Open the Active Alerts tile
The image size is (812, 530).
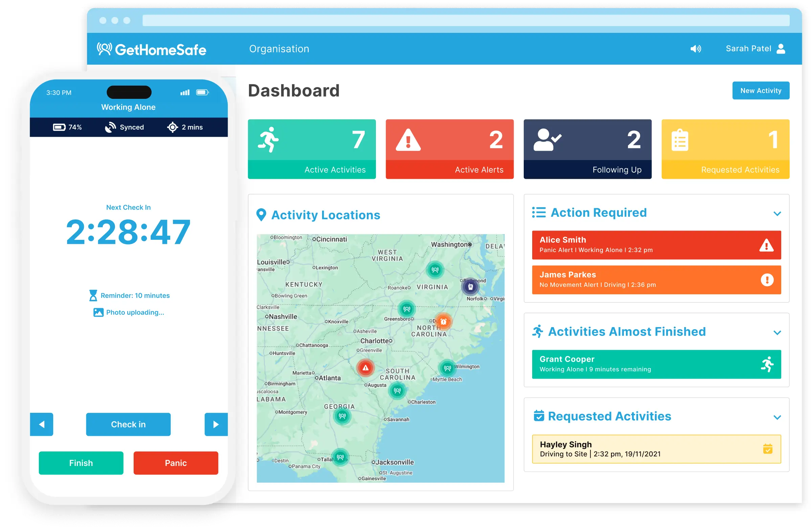click(x=449, y=149)
